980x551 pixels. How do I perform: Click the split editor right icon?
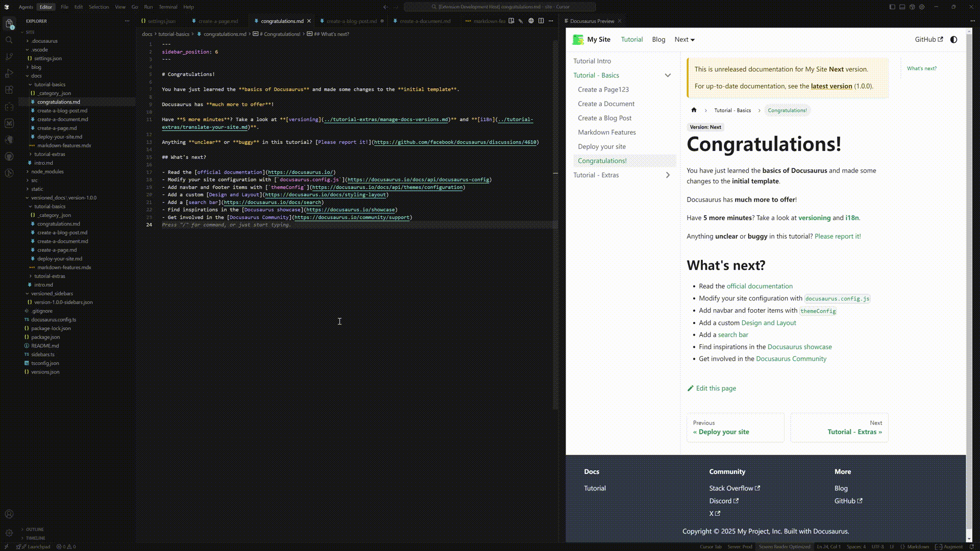541,21
